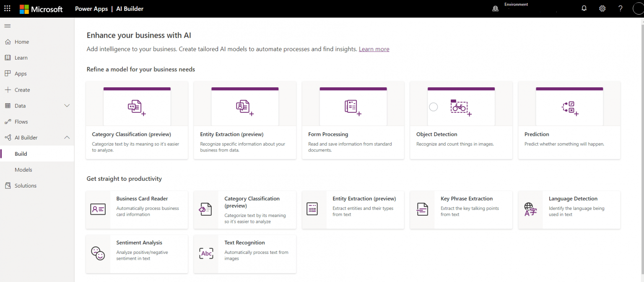
Task: Open Entity Extraction (preview) custom model title
Action: [232, 134]
